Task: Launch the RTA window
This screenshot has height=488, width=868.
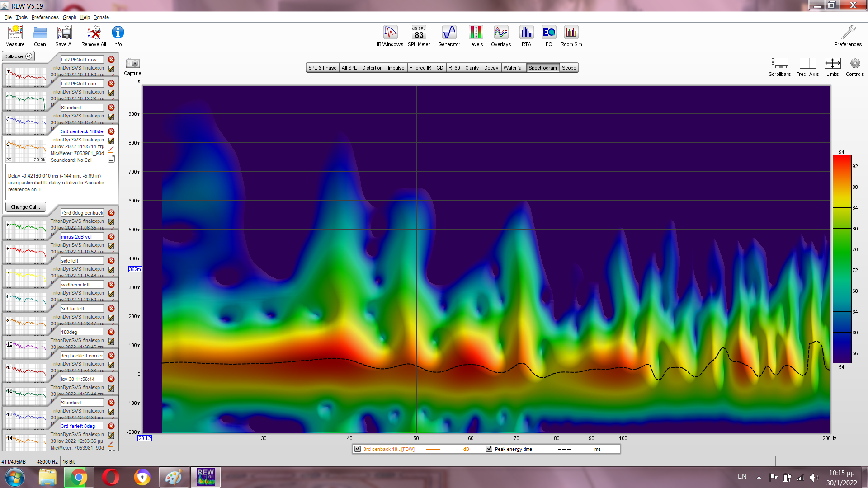Action: pyautogui.click(x=526, y=36)
